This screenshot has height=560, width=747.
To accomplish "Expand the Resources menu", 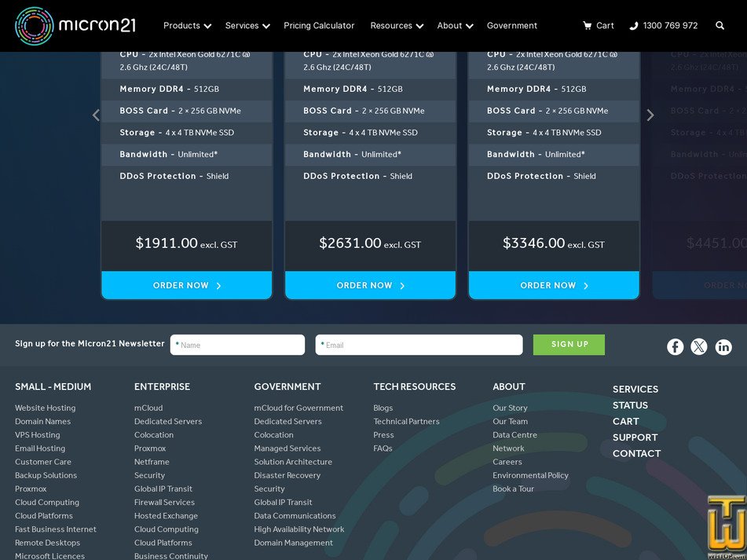I will pos(396,25).
